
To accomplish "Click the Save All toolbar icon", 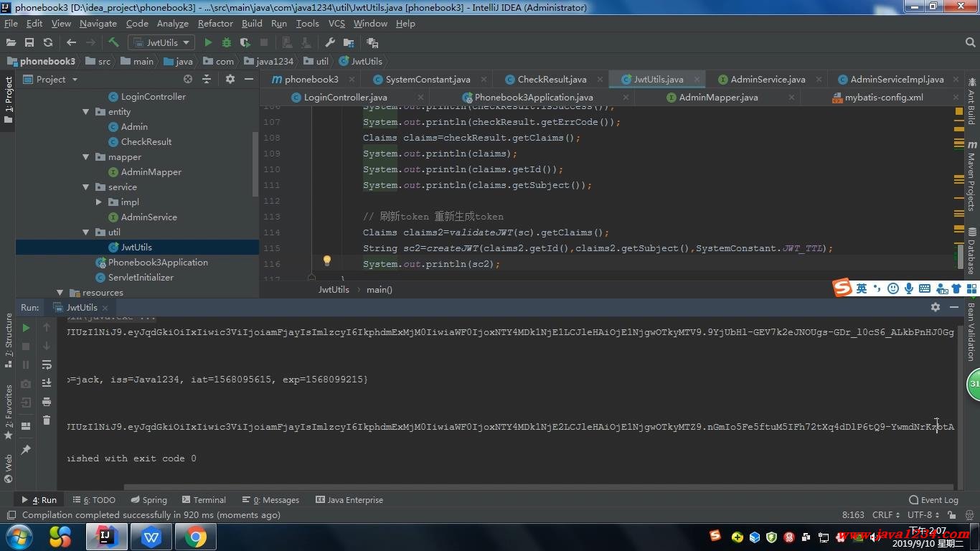I will pyautogui.click(x=29, y=42).
